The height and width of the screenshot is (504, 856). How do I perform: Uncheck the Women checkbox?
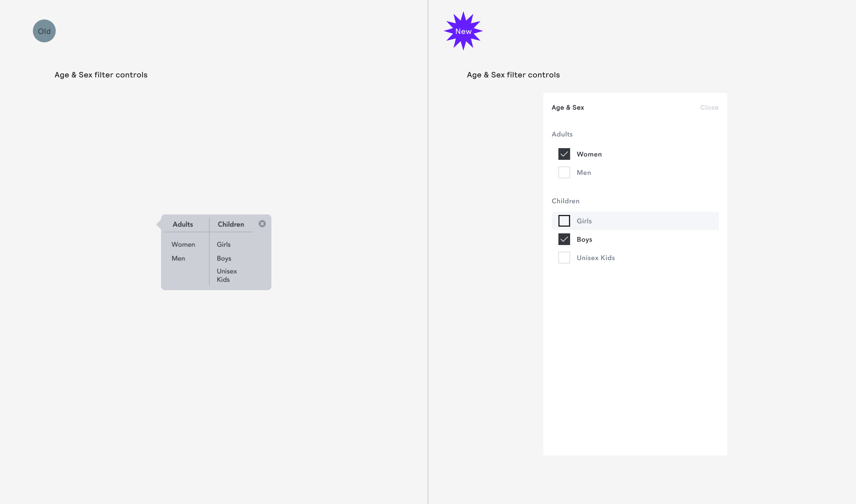coord(564,154)
